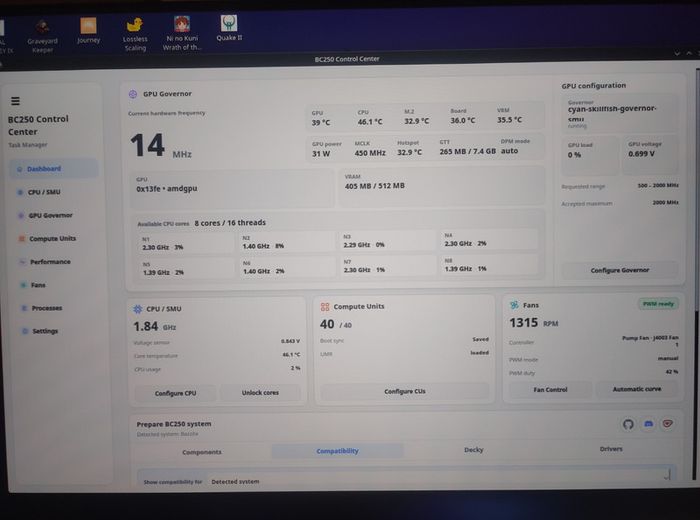Click the N1 core tile 2.30 GHz

point(184,244)
